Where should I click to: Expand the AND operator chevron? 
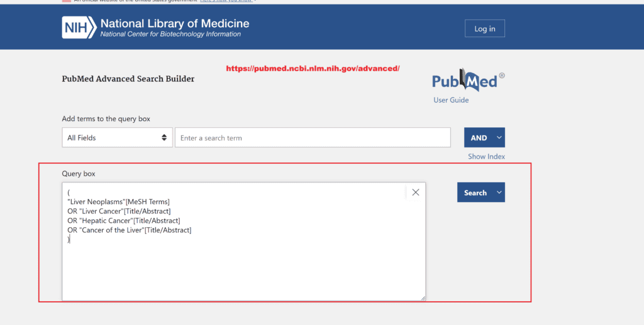tap(499, 137)
